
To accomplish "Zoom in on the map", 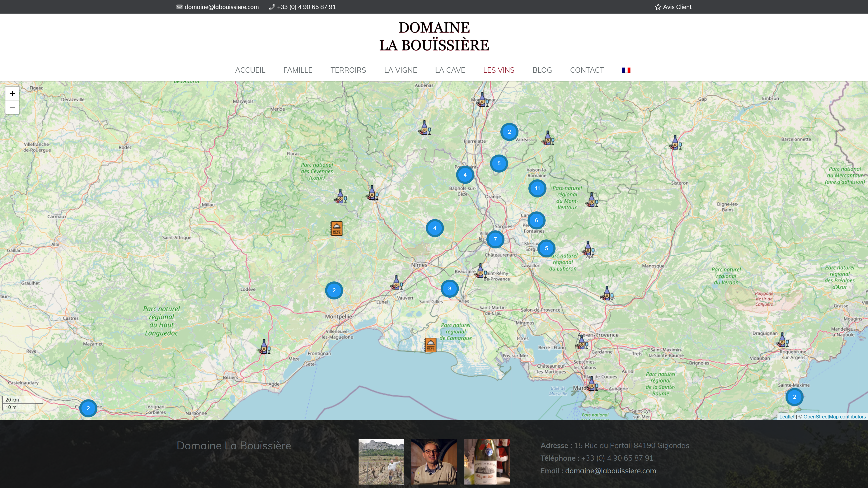I will tap(12, 94).
